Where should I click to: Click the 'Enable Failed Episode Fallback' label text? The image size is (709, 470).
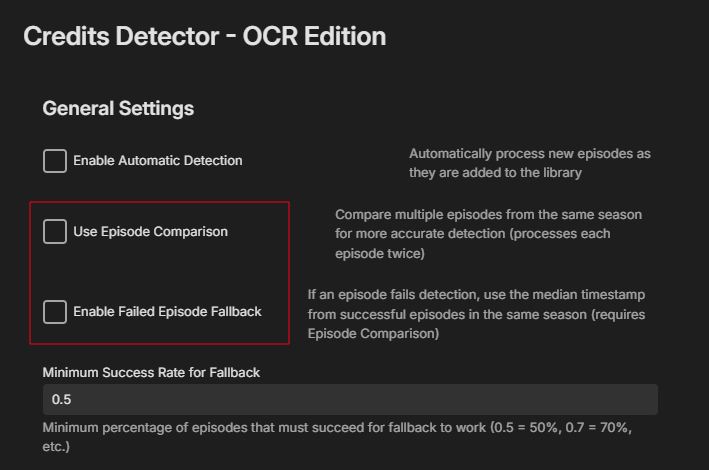pos(167,312)
